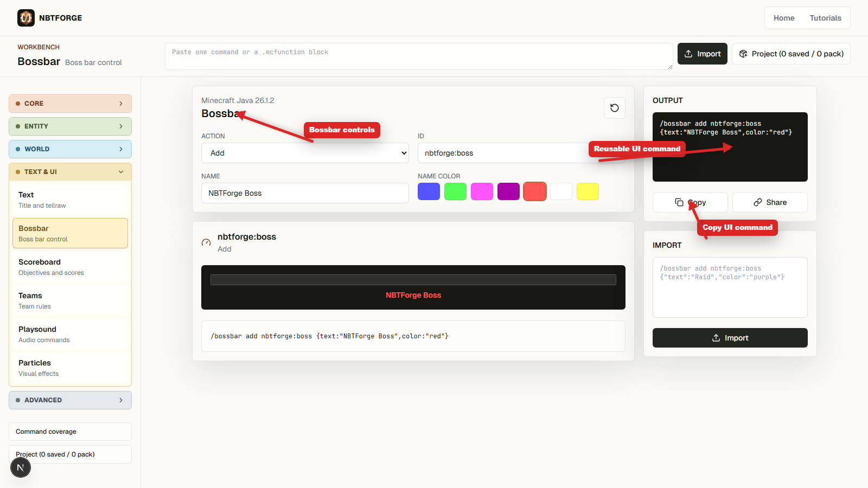Click the NBTFORGE brand name in the header
Screen dimensions: 868x488
coord(61,18)
